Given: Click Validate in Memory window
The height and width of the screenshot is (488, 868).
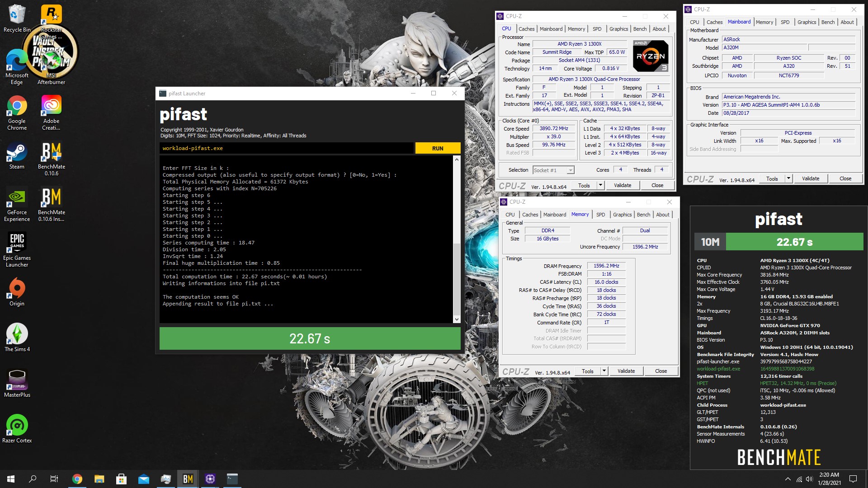Looking at the screenshot, I should (626, 371).
